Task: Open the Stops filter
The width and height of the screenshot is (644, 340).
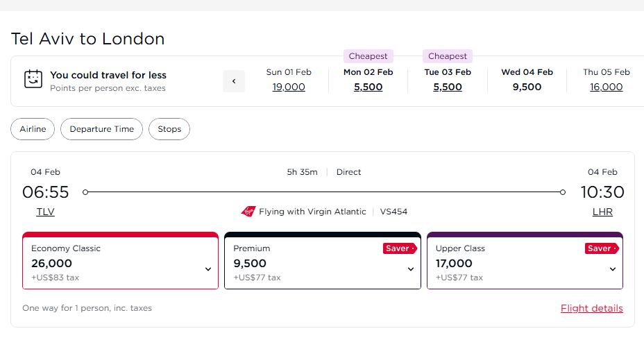Action: click(x=169, y=129)
